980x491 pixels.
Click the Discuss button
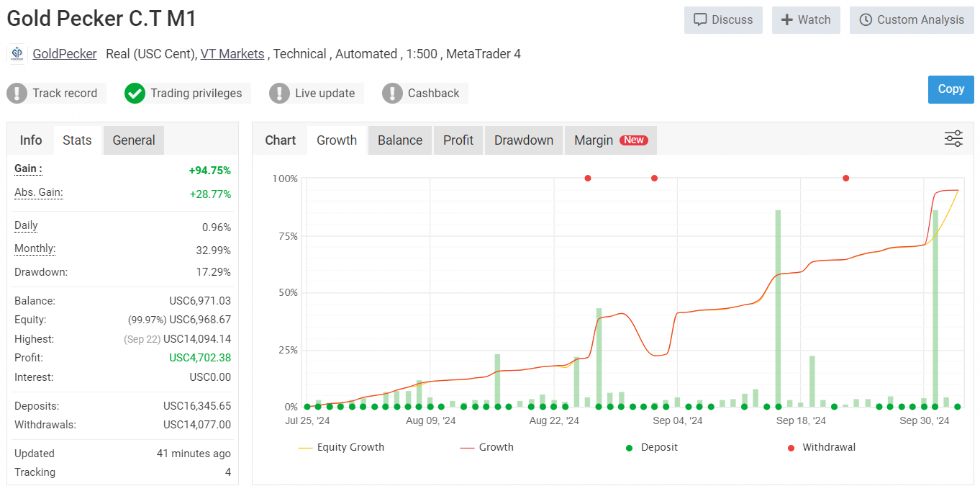pos(723,19)
